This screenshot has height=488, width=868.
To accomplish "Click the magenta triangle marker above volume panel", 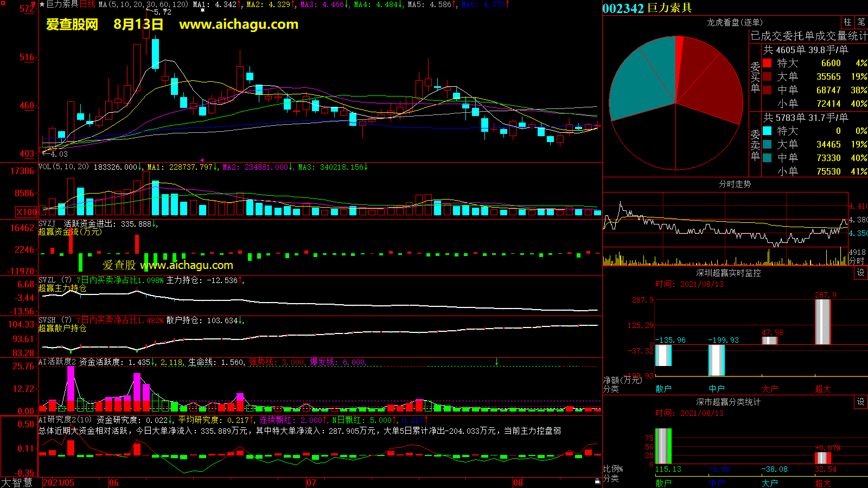I will (202, 160).
